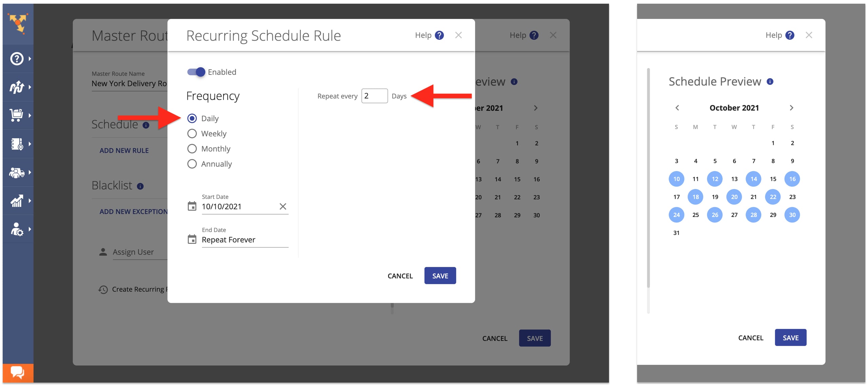Select the Monthly frequency radio button
This screenshot has height=387, width=868.
(x=192, y=148)
